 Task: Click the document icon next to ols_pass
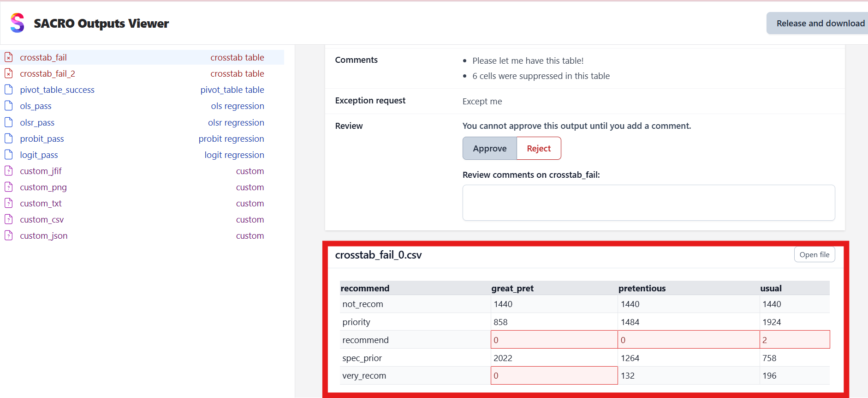9,106
